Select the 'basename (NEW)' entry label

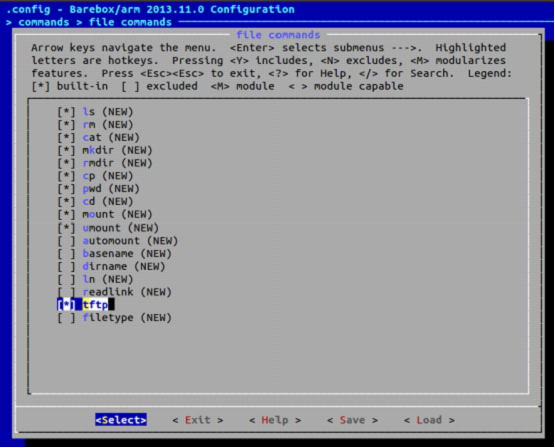coord(127,254)
